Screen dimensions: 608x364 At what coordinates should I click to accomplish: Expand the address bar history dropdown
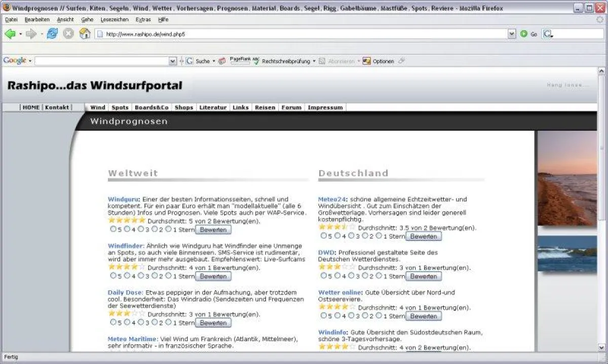(x=511, y=34)
